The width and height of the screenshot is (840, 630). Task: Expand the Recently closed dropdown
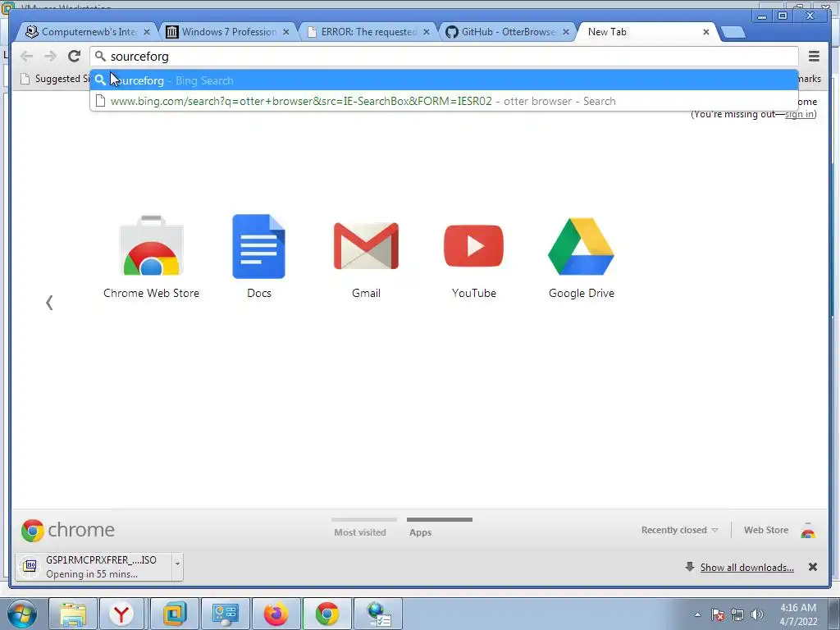679,530
